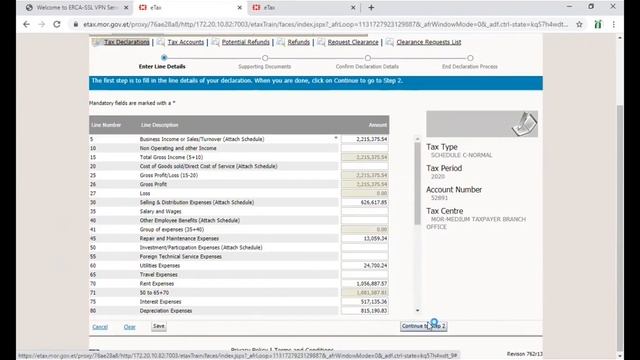Click table scrollbar up arrow
Screen dimensions: 640x360
pos(417,139)
